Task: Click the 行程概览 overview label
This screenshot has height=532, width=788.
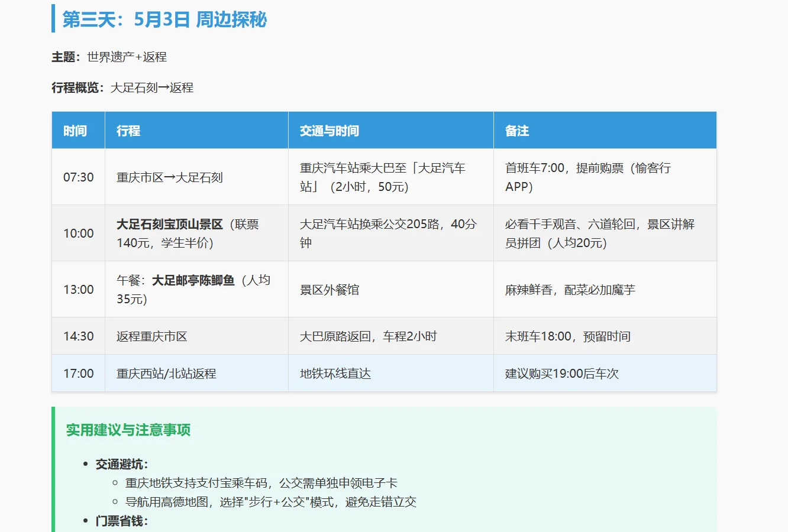Action: pyautogui.click(x=77, y=88)
